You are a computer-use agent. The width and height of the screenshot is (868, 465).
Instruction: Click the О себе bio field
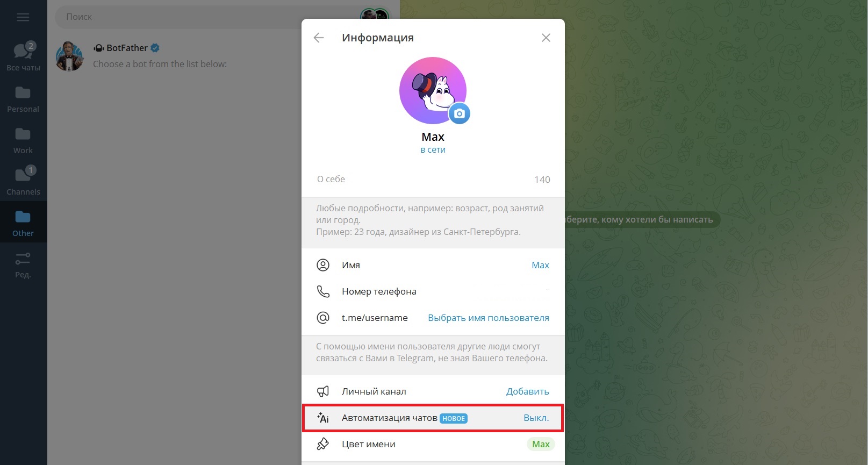coord(433,180)
